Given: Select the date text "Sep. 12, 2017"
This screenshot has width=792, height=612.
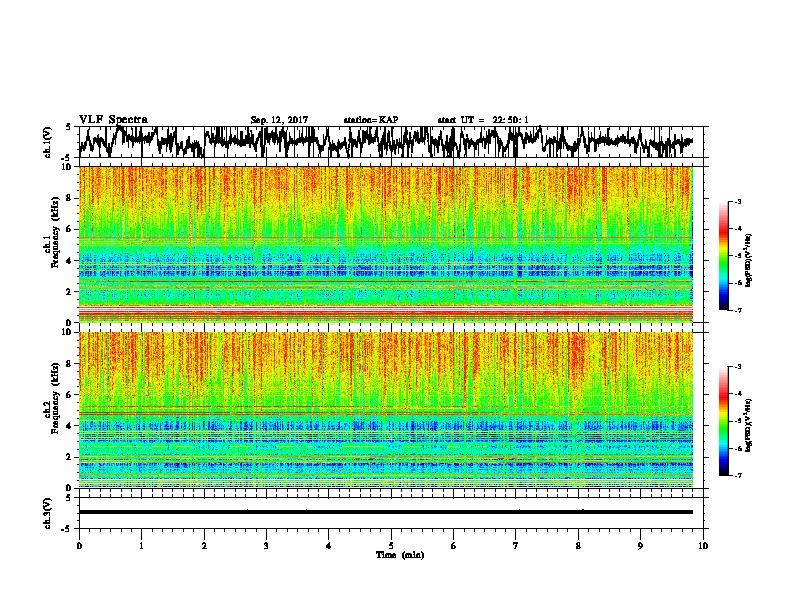Looking at the screenshot, I should pyautogui.click(x=279, y=120).
